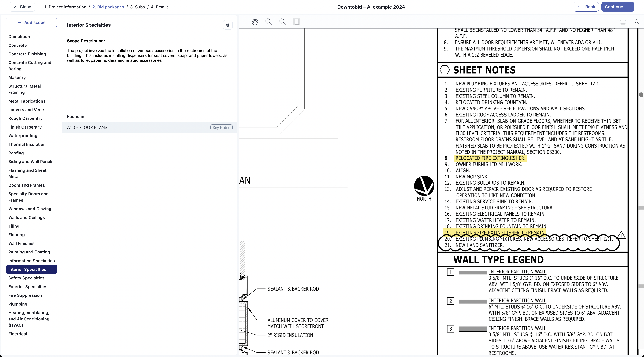Screen dimensions: 644x357
Task: Select the Fire Suppression scope
Action: coord(25,295)
